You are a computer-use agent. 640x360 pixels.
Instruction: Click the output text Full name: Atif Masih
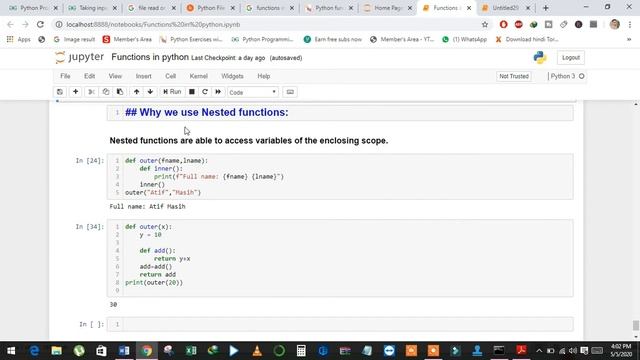[147, 207]
